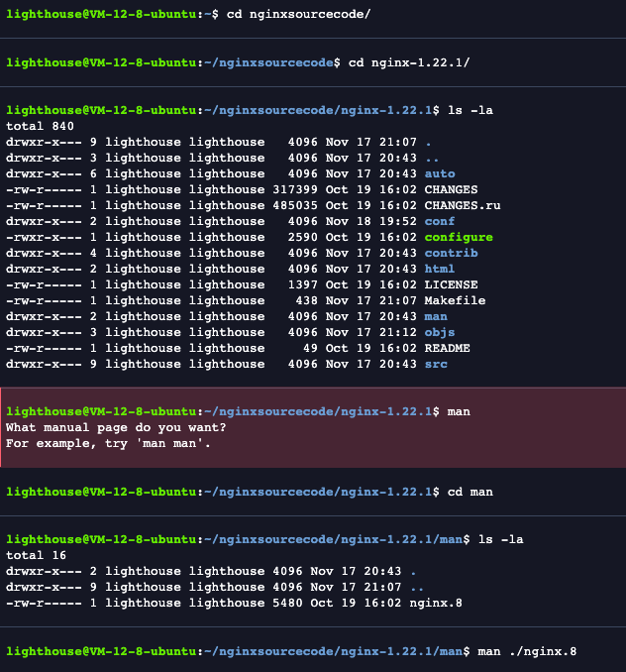Select the 'LICENSE' file name

(x=451, y=284)
